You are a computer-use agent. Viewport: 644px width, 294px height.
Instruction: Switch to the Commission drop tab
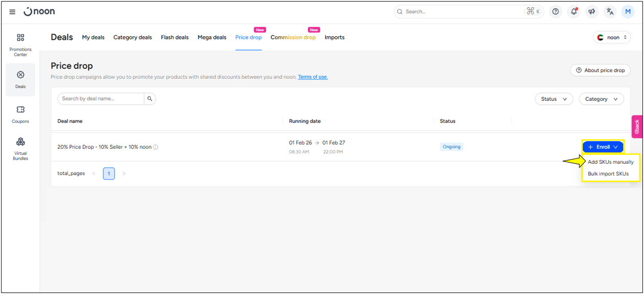pyautogui.click(x=293, y=37)
